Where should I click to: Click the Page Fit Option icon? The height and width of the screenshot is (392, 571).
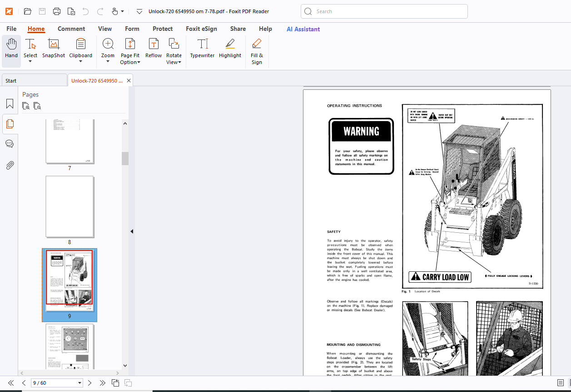coord(130,44)
